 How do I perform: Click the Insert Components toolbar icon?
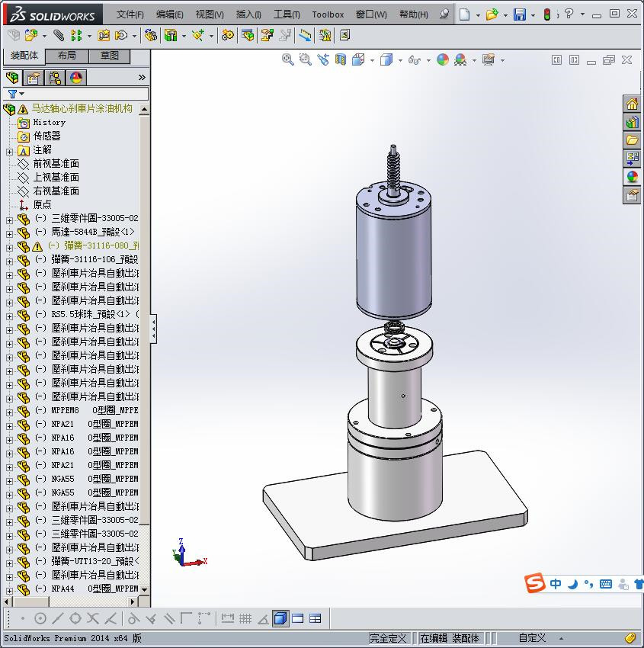point(31,36)
